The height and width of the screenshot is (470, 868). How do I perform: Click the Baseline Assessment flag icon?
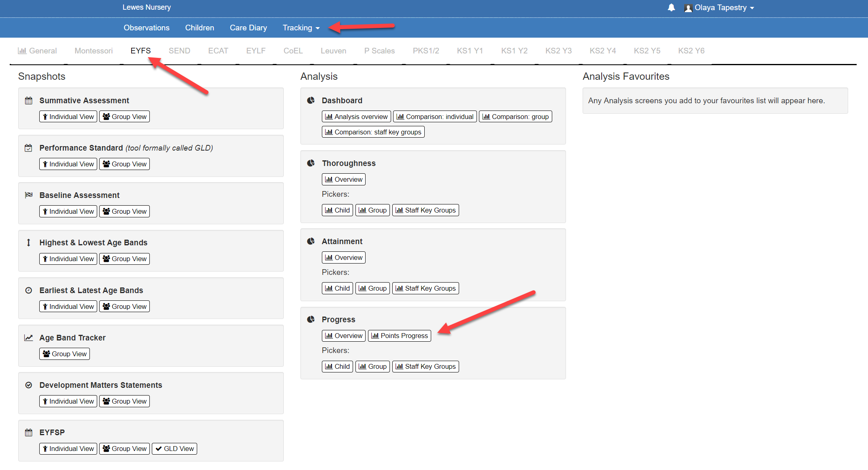point(28,195)
